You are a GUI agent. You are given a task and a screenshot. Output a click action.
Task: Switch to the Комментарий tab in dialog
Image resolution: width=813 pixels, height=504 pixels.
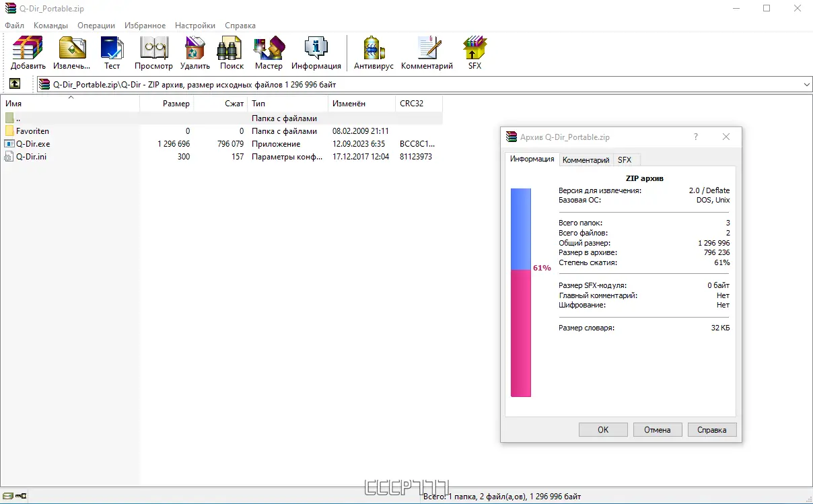pos(586,160)
